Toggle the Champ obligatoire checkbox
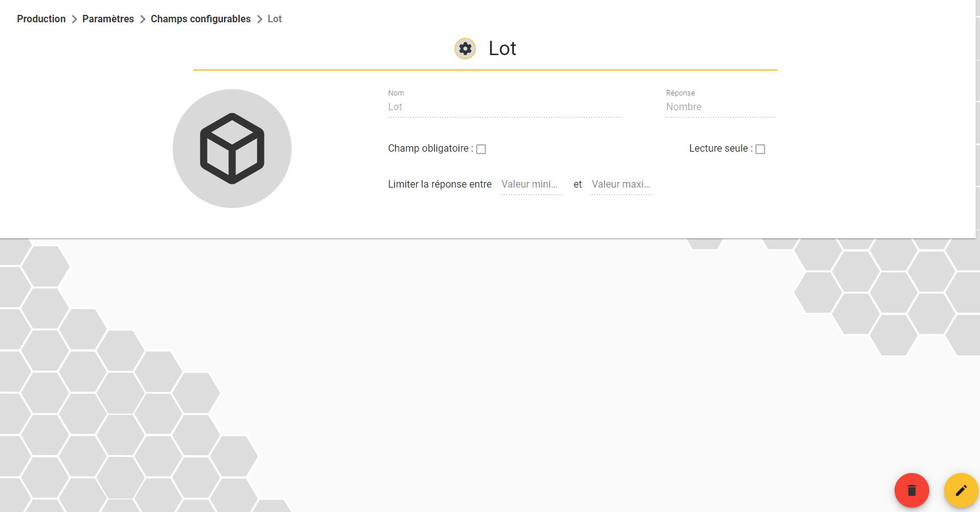 [481, 149]
